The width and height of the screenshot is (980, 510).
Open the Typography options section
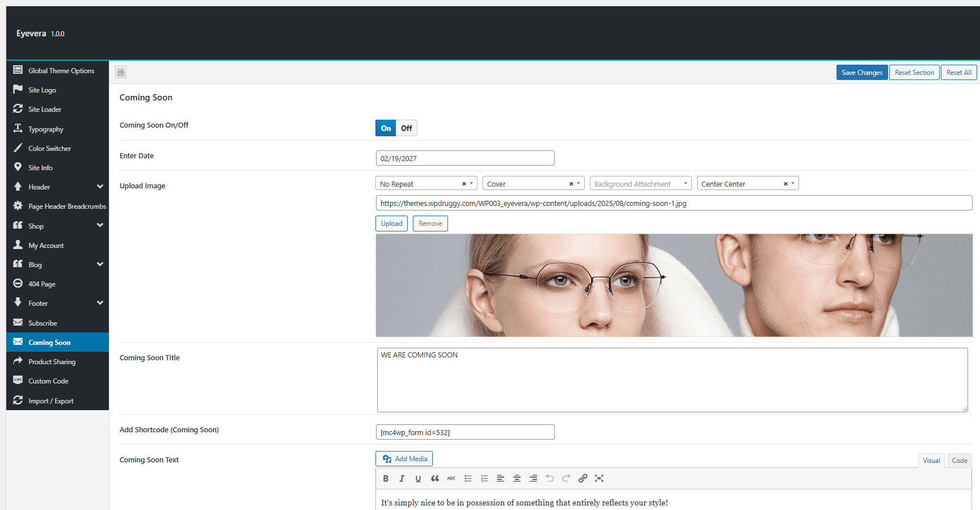click(57, 129)
